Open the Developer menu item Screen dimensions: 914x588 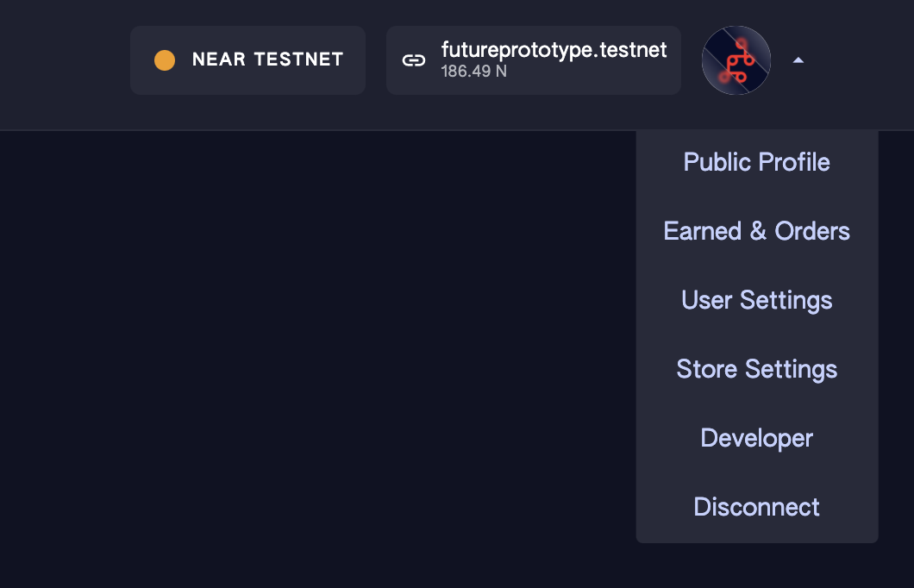click(x=756, y=438)
